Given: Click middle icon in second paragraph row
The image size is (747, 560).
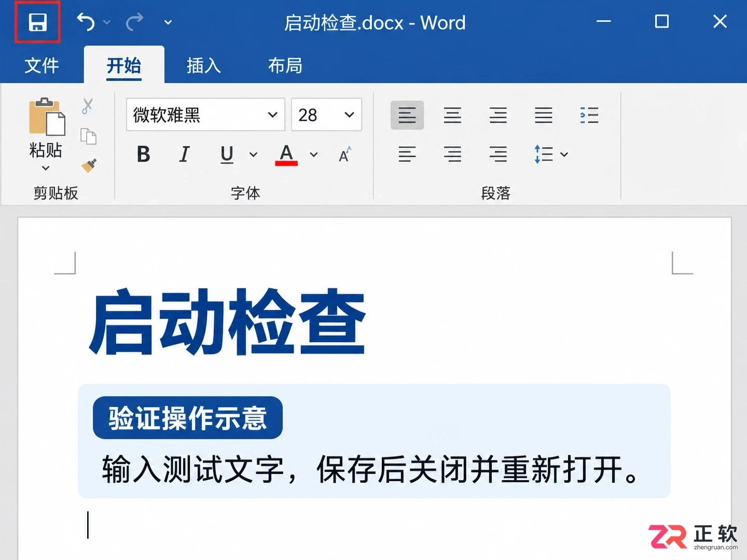Looking at the screenshot, I should [x=452, y=155].
